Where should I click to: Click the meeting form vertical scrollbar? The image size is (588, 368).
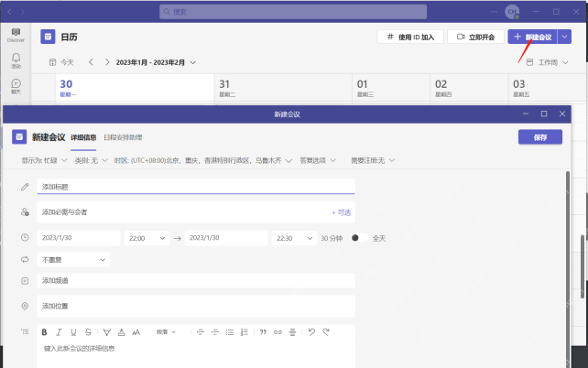568,269
